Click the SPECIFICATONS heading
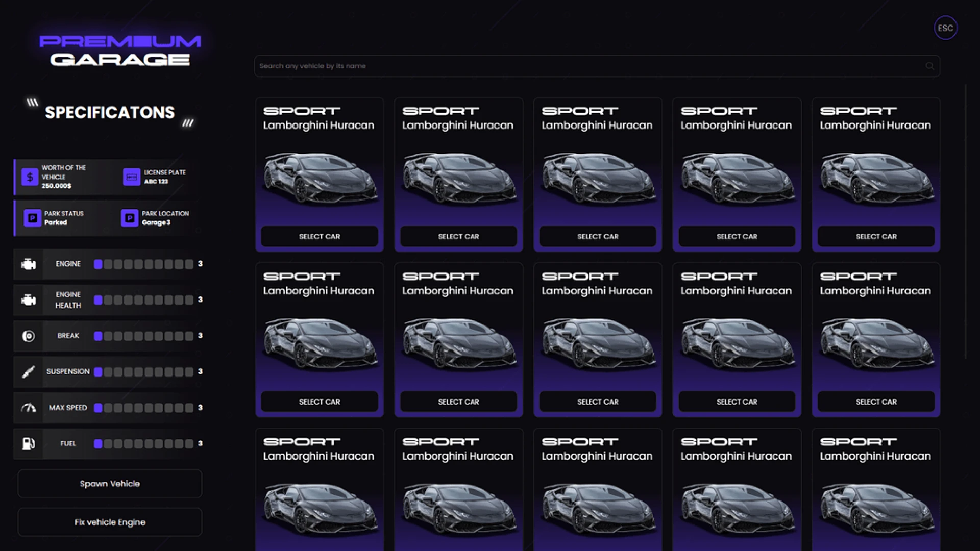 click(x=110, y=112)
